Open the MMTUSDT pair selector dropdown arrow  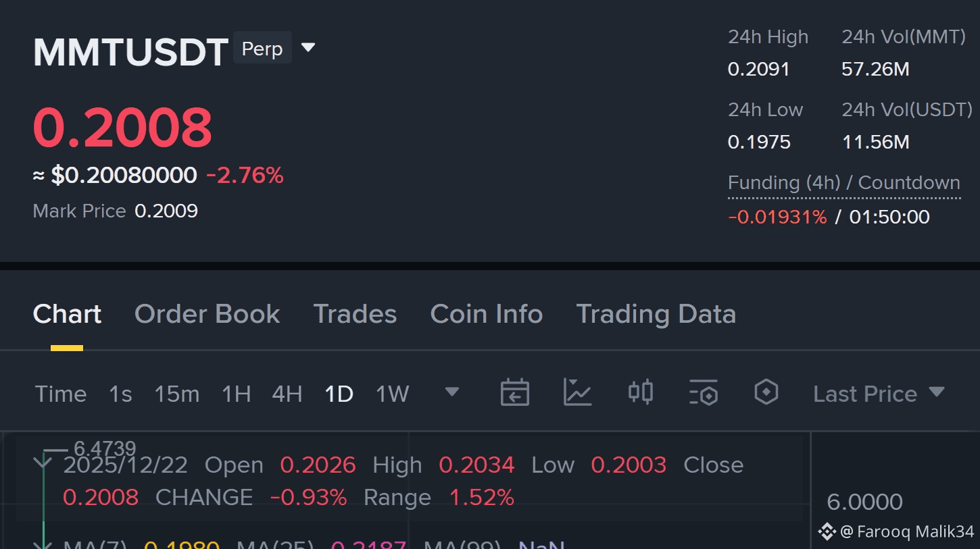coord(308,48)
